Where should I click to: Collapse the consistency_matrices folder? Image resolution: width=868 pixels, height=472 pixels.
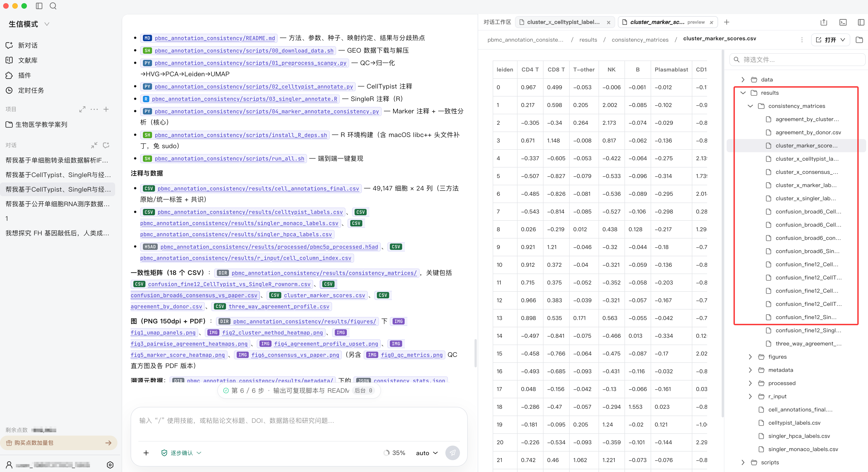pos(750,106)
